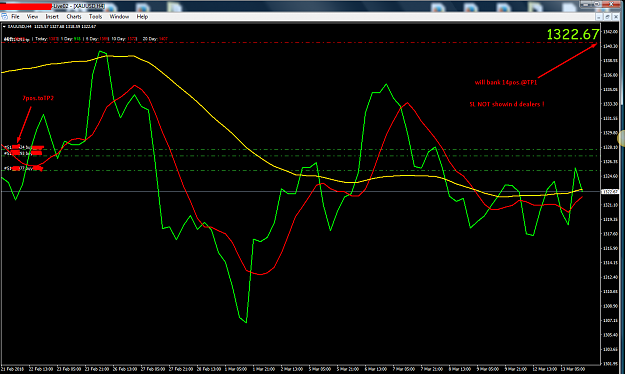Open the Tools menu
The height and width of the screenshot is (374, 625).
95,17
